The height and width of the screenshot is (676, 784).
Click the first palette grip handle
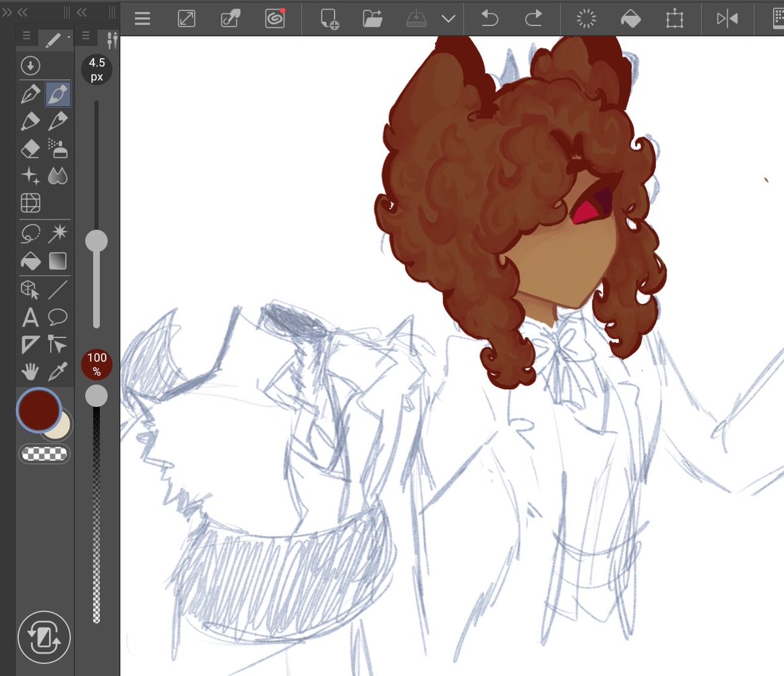pos(67,12)
